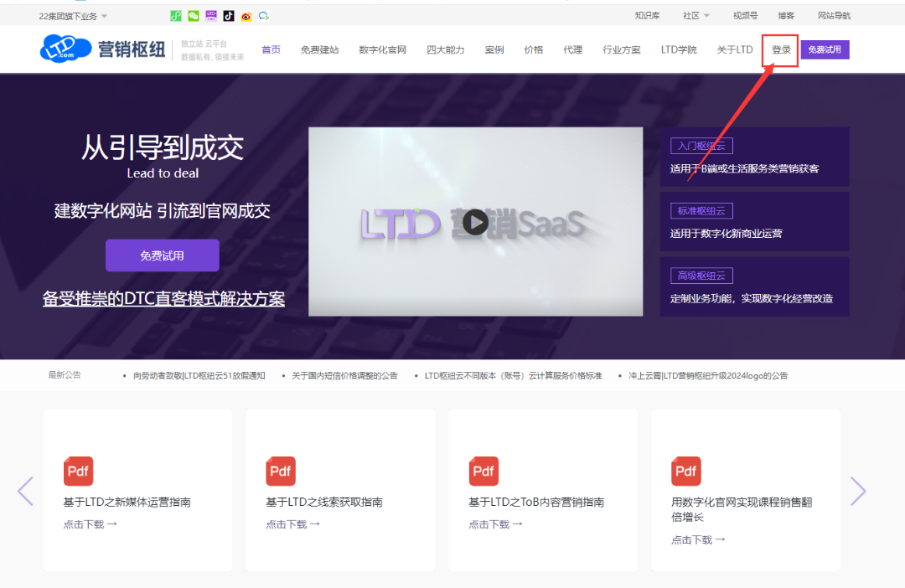Image resolution: width=905 pixels, height=588 pixels.
Task: Click the title 基于LTD之线索获取指南
Action: pos(324,502)
